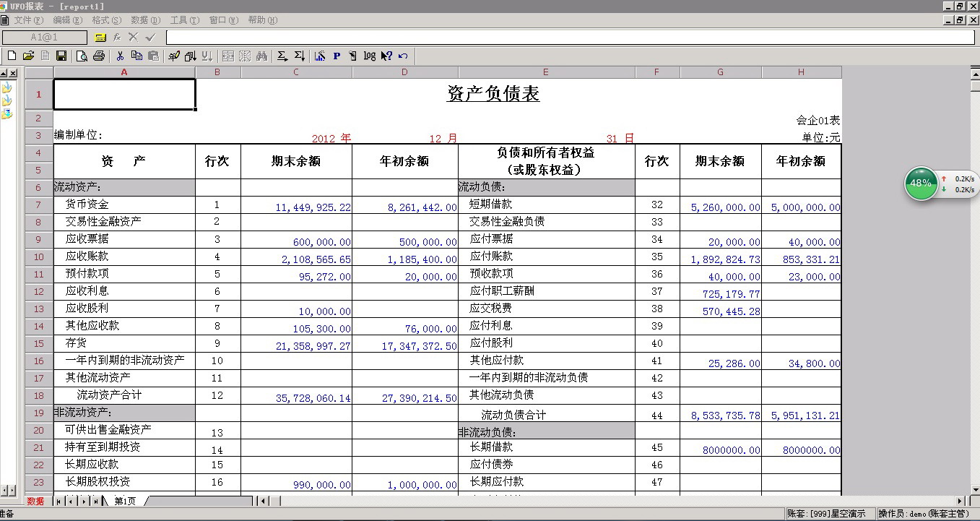980x521 pixels.
Task: Insert a chart with the bar-chart icon
Action: pyautogui.click(x=320, y=56)
